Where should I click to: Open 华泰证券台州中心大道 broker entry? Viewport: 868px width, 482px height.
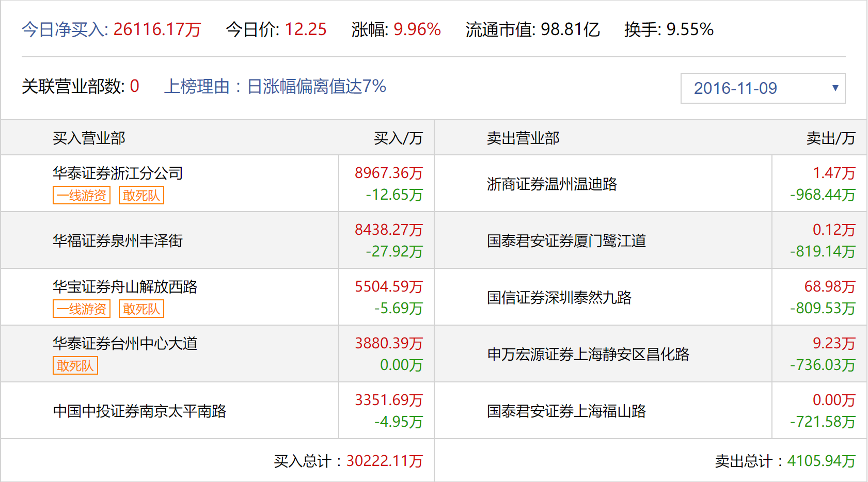pos(125,343)
